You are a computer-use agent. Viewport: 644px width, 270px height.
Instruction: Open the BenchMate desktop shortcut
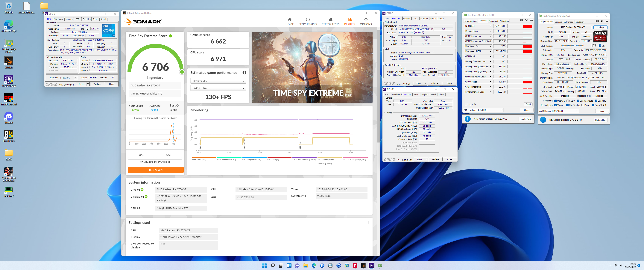[x=9, y=136]
